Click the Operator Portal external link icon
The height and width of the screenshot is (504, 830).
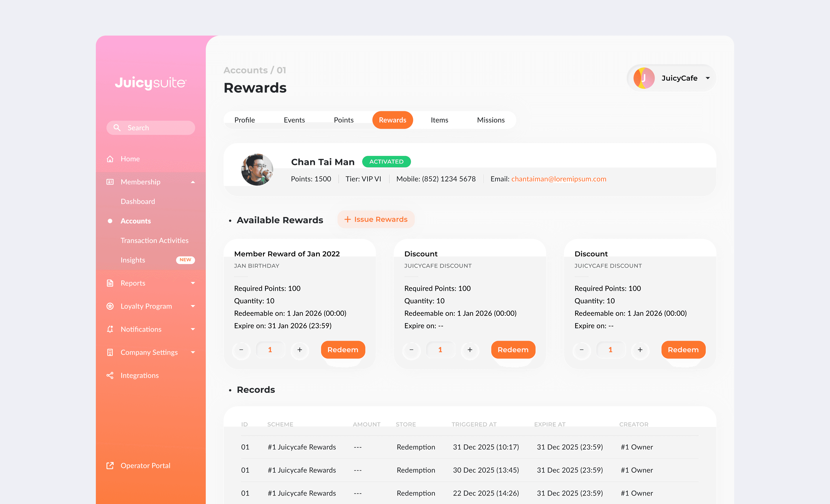110,466
